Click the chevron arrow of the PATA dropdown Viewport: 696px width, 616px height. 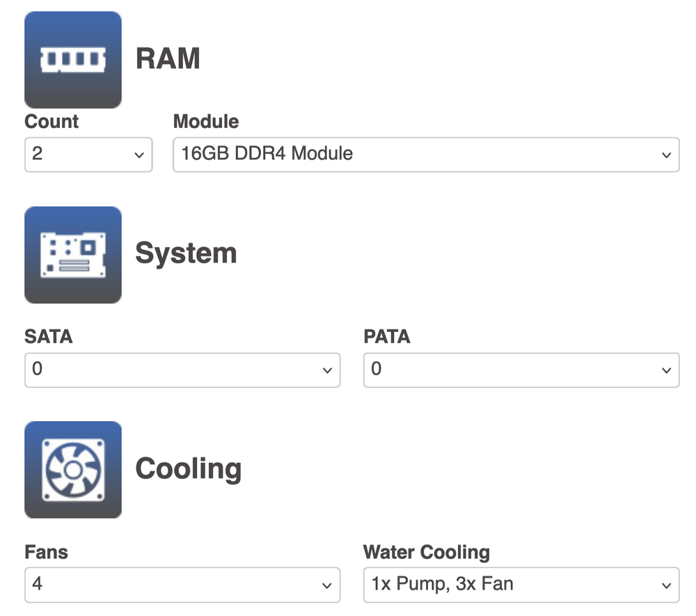(x=666, y=370)
